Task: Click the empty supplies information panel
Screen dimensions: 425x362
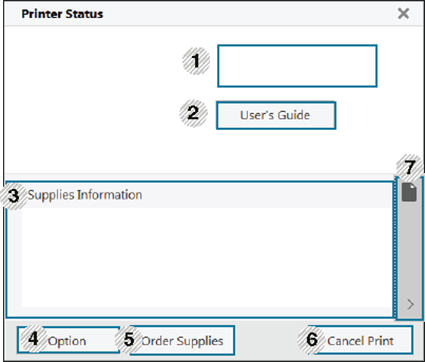Action: click(207, 257)
